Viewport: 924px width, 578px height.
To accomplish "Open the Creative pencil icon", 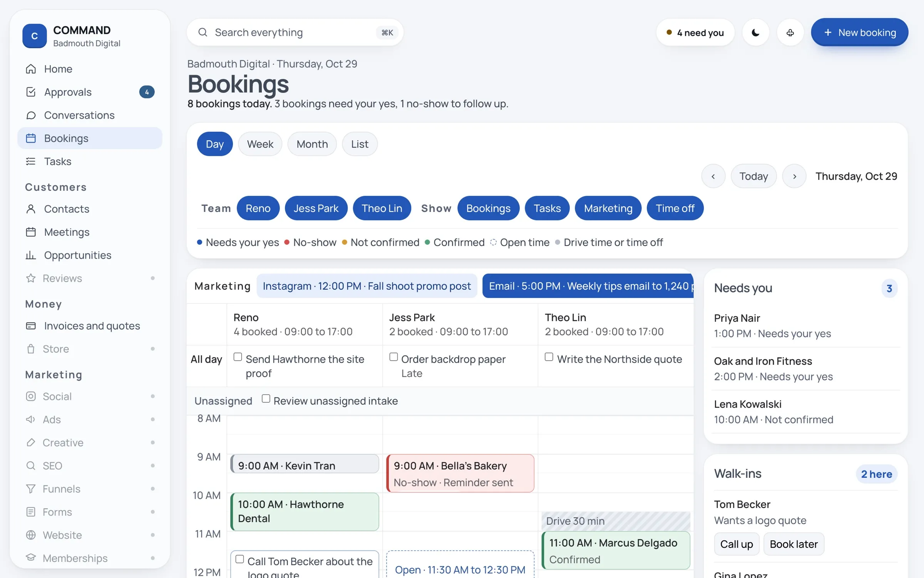I will [x=31, y=443].
